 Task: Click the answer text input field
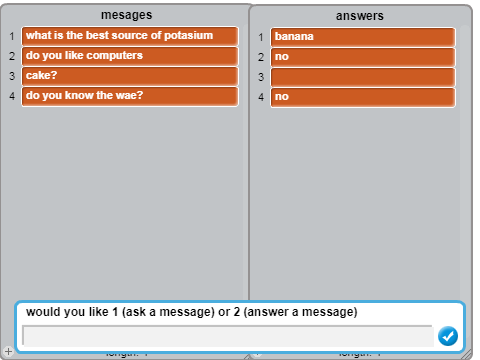tap(227, 336)
